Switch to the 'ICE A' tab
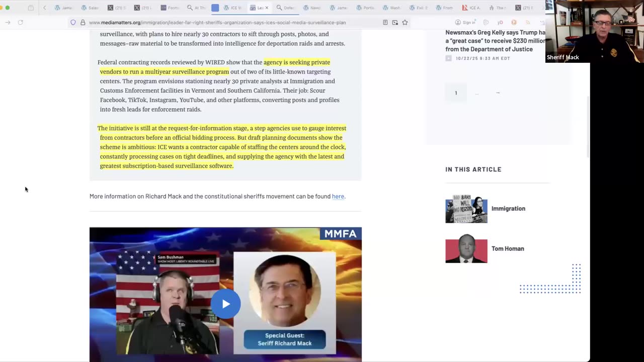This screenshot has height=362, width=644. coord(472,8)
